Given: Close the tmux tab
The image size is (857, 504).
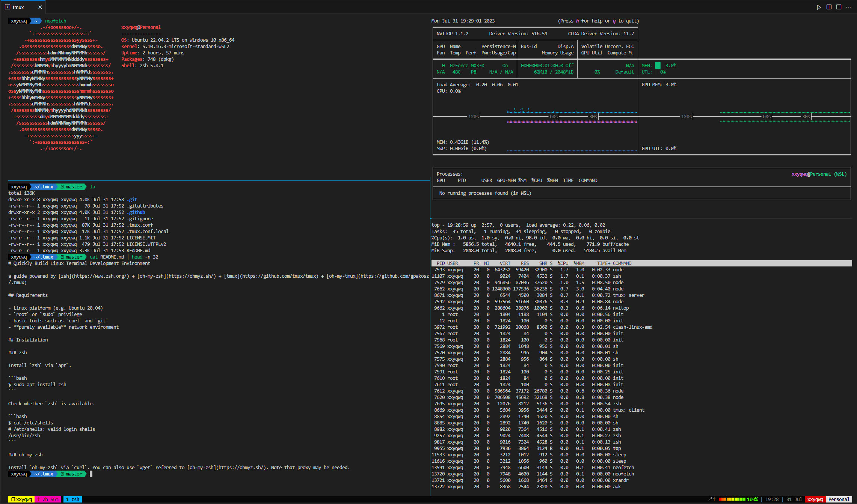Looking at the screenshot, I should 40,7.
